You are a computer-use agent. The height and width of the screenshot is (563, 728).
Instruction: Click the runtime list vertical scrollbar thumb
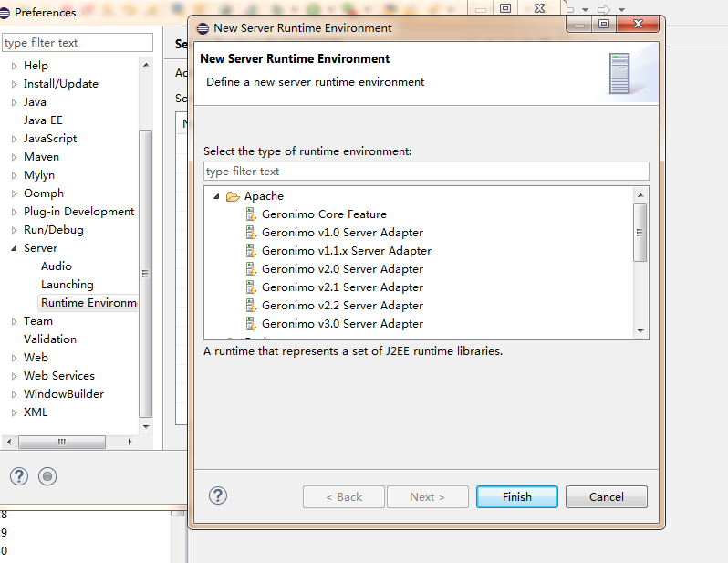(640, 233)
